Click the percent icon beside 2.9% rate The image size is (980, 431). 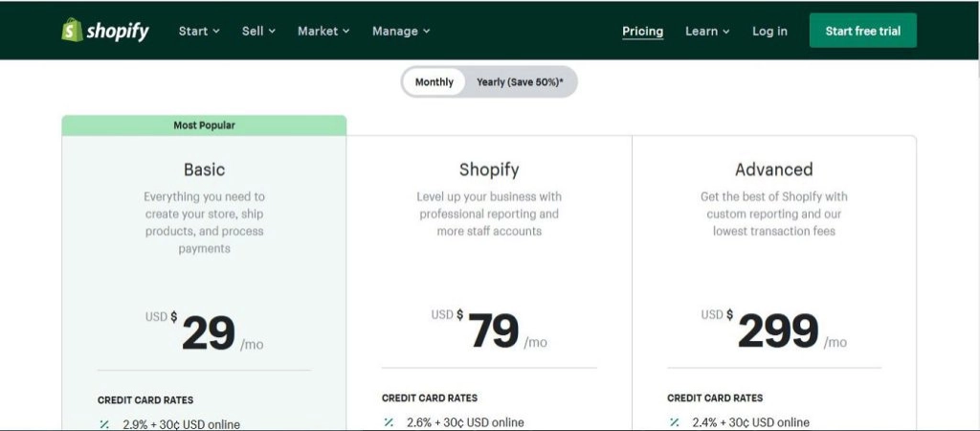(x=103, y=424)
